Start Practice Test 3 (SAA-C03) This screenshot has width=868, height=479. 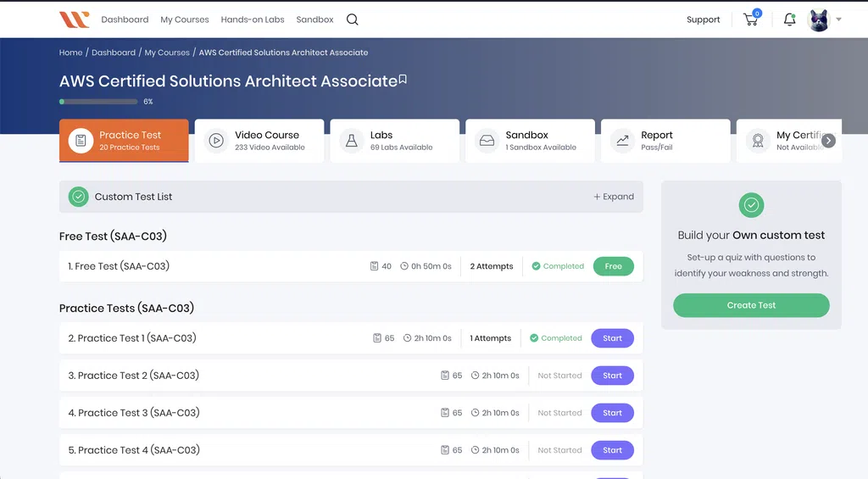tap(612, 413)
